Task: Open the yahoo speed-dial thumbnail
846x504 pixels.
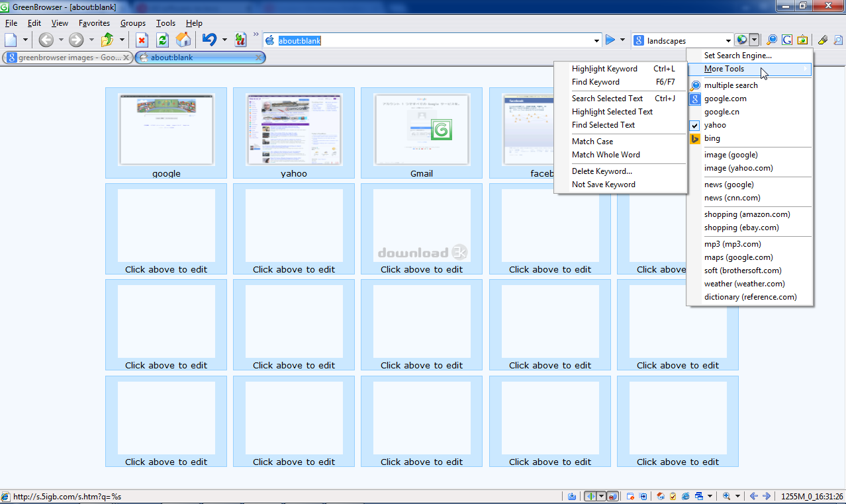Action: (x=293, y=130)
